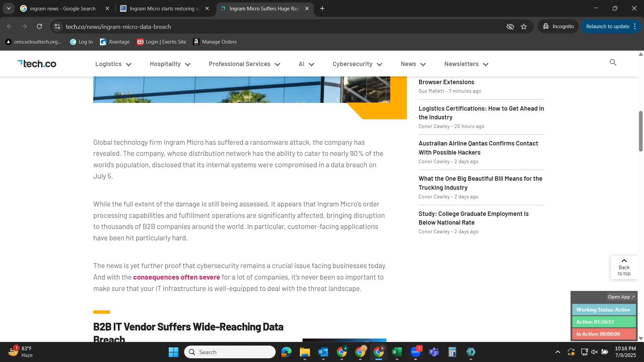This screenshot has width=644, height=362.
Task: Open the Chrome three-dot menu
Action: click(x=635, y=26)
